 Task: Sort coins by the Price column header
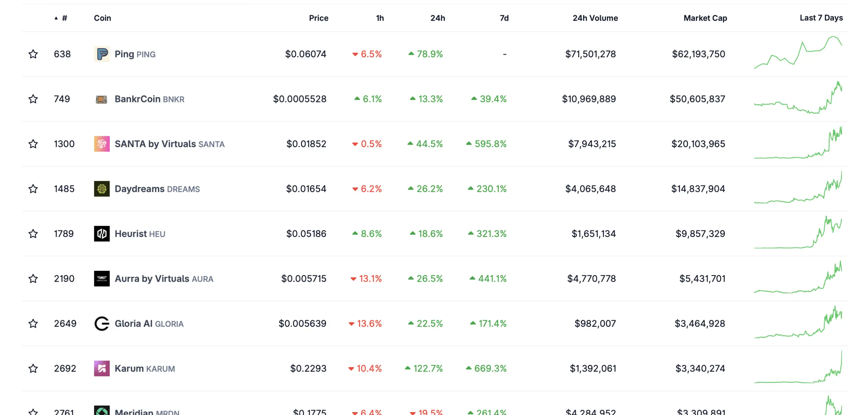318,18
